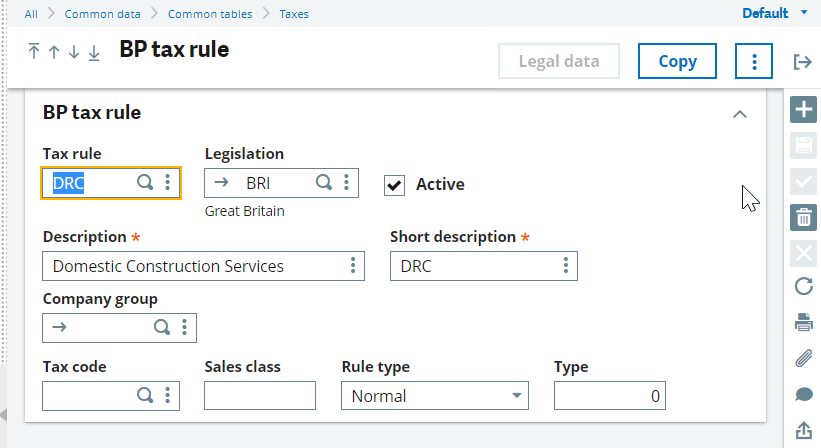Search Company group with magnifier icon

pos(162,328)
